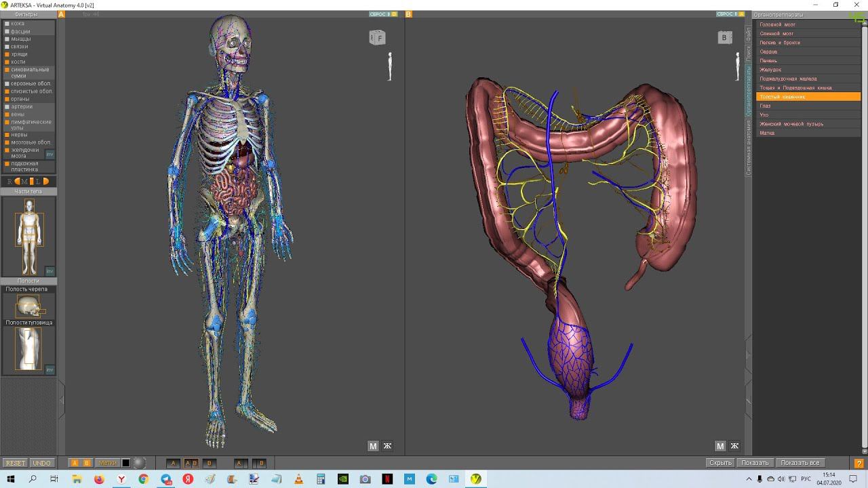
Task: Click the black background color swatch
Action: coord(125,463)
